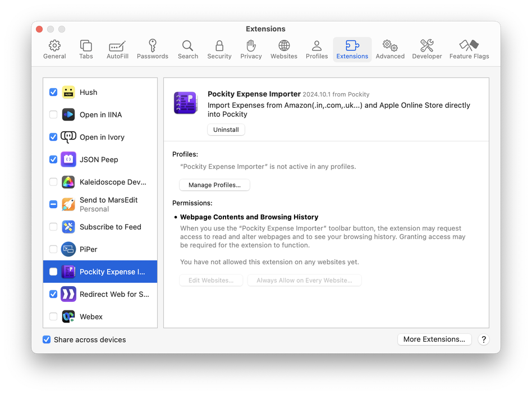Switch to the Developer tab label
Viewport: 532px width, 395px height.
(x=427, y=56)
